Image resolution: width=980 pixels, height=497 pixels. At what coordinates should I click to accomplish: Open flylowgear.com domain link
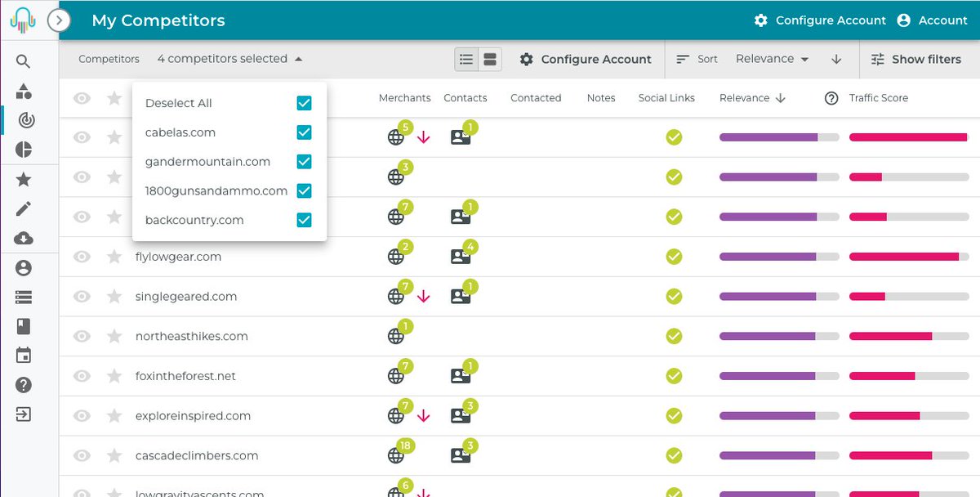[x=178, y=257]
